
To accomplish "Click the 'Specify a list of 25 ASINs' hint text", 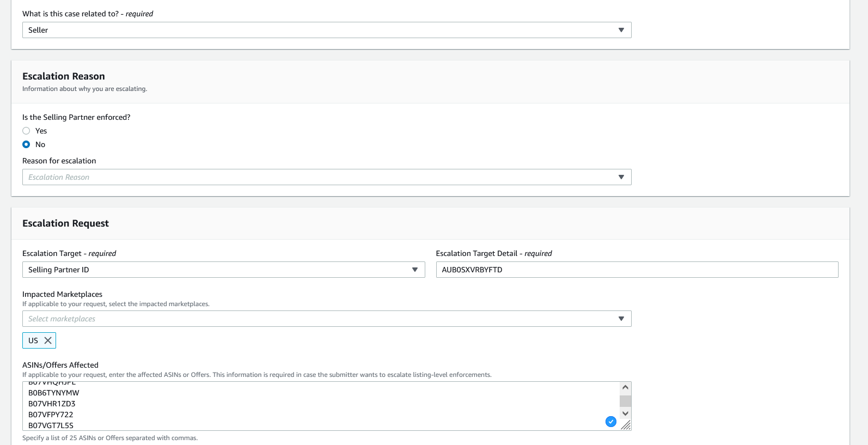I will tap(110, 438).
